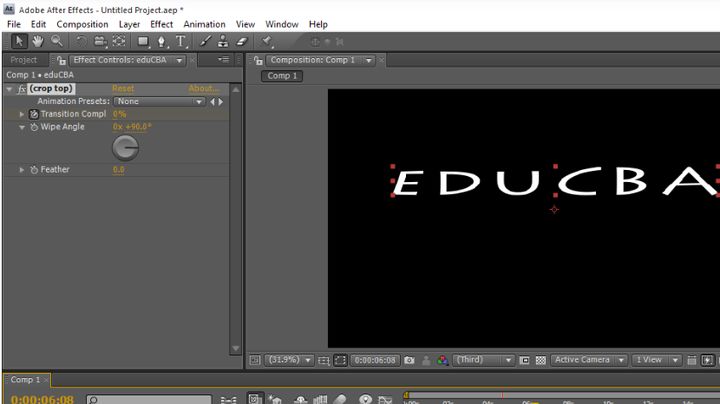This screenshot has height=404, width=720.
Task: Toggle Fast Previews button
Action: 708,360
